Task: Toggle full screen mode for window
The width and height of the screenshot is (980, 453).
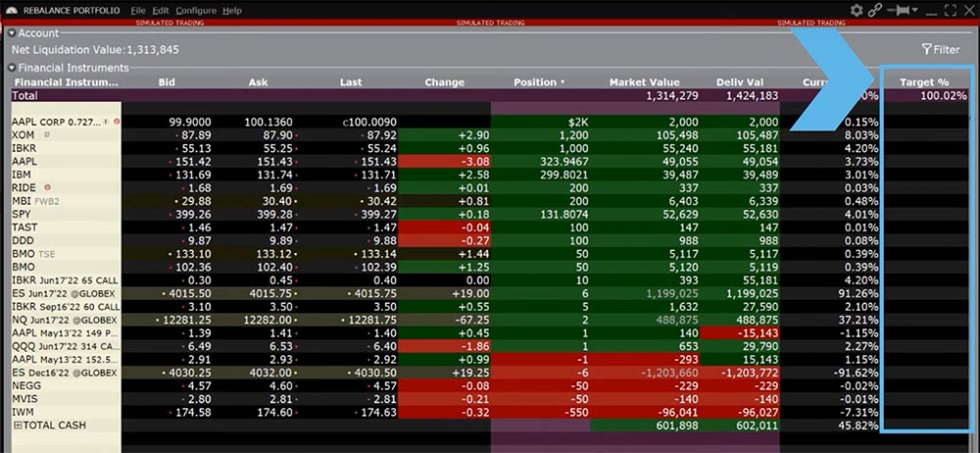Action: pos(949,10)
